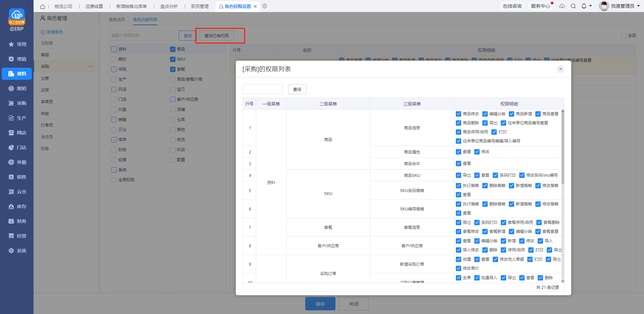This screenshot has height=314, width=644.
Task: Click the search magnifier in the top bar
Action: (x=573, y=6)
